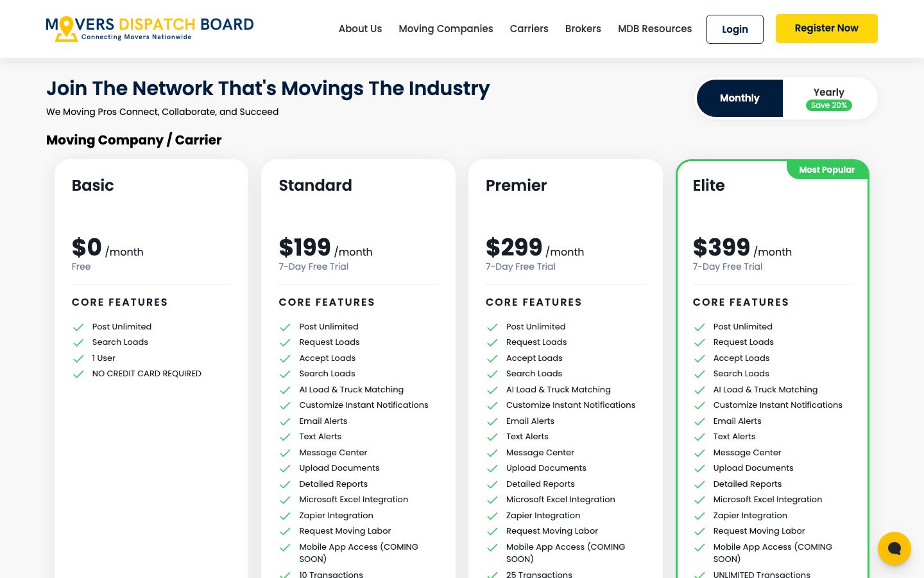
Task: Click 7-Day Free Trial under Elite price
Action: point(728,267)
